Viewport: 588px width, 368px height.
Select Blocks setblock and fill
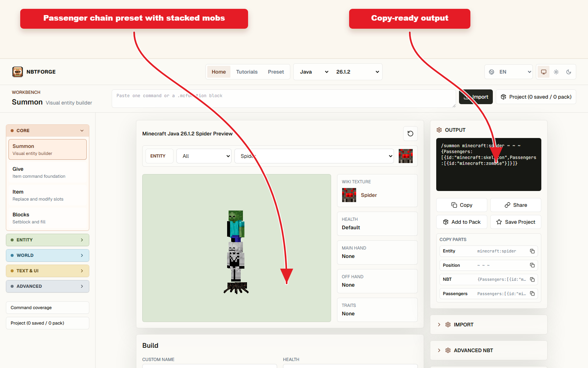(47, 218)
